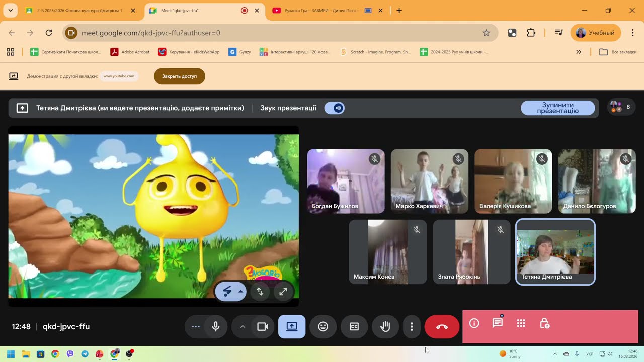
Task: Turn off the camera button
Action: click(262, 327)
